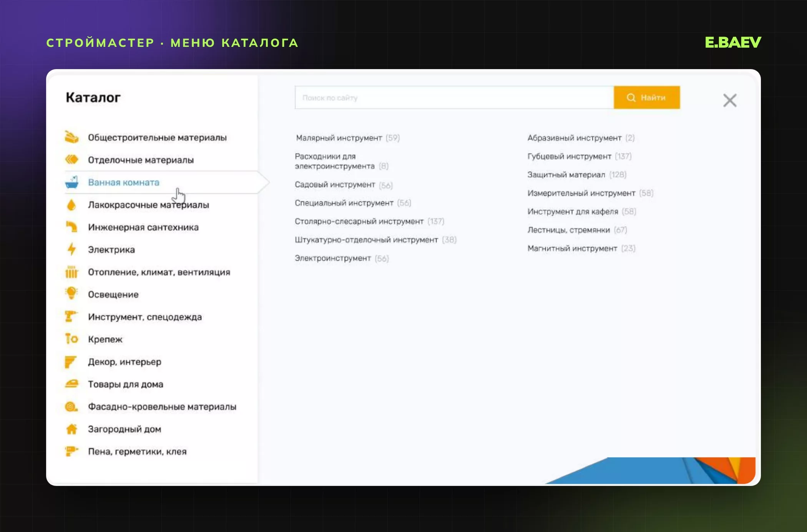This screenshot has width=807, height=532.
Task: Click the Найти search button
Action: (x=647, y=98)
